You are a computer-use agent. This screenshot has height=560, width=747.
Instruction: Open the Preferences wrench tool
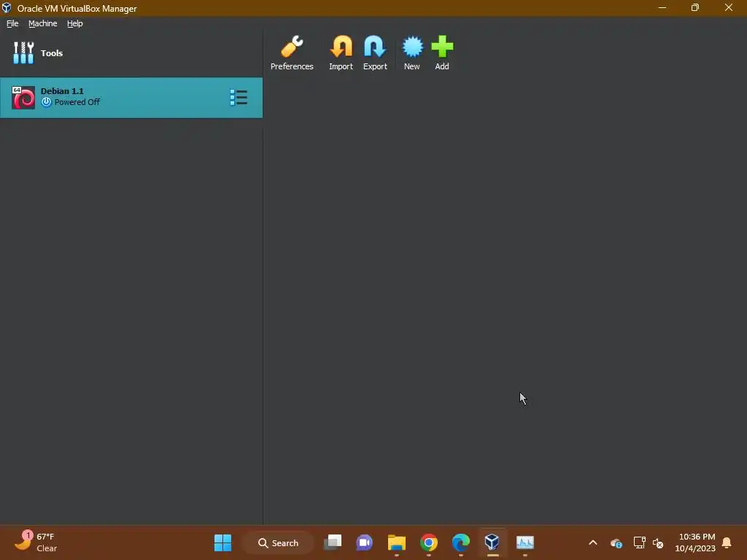[292, 52]
